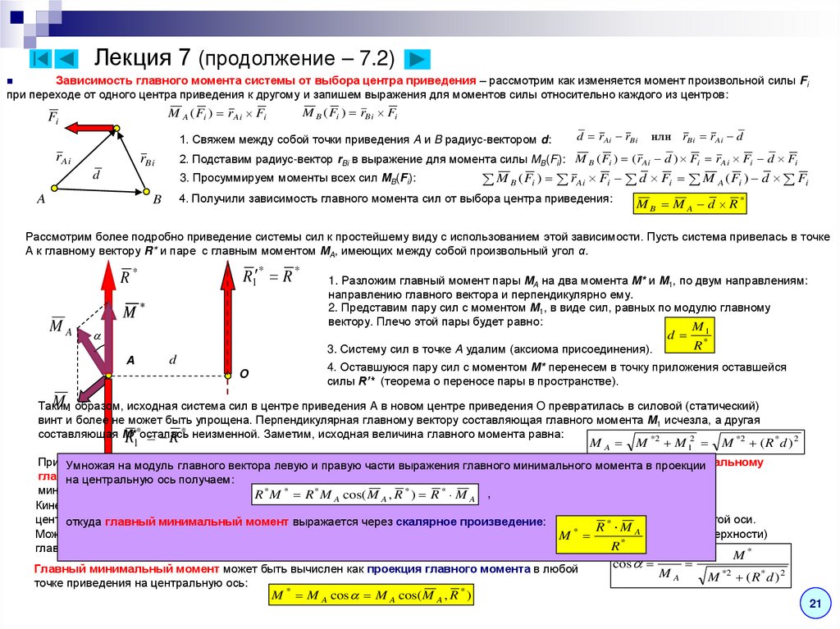Click formula R*M* = R*M_A cos in popup
This screenshot has width=840, height=629.
(365, 494)
